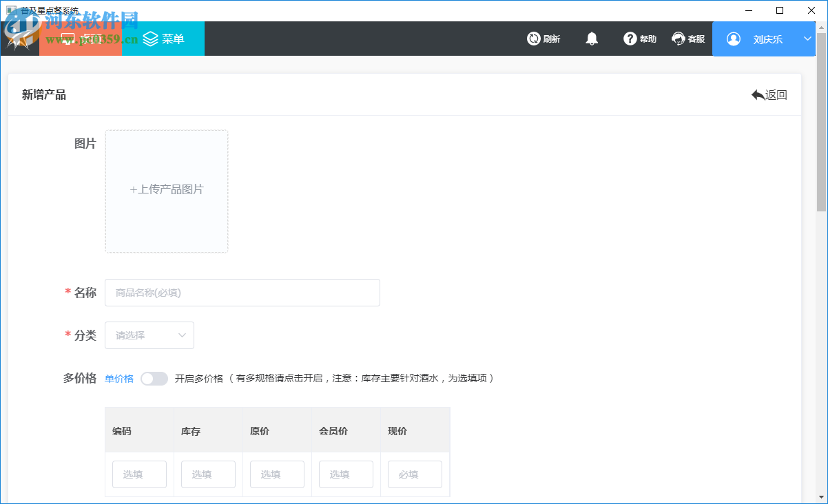Expand the user menu chevron beside 刘庆乐
828x504 pixels.
click(807, 39)
